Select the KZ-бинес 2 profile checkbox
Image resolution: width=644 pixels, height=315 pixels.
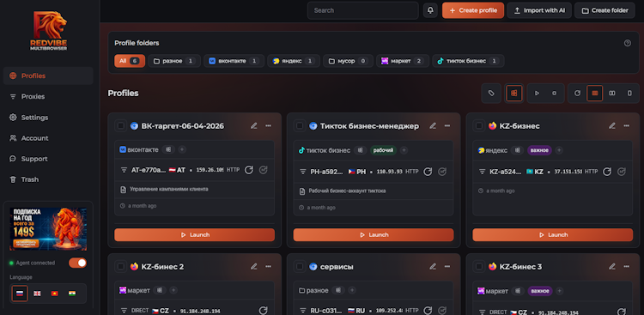click(x=121, y=267)
